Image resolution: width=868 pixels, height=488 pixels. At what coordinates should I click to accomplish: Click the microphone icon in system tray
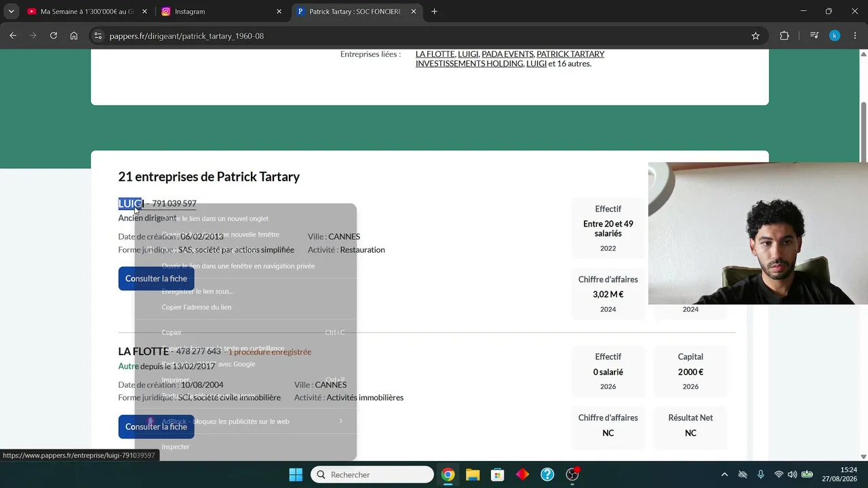761,474
